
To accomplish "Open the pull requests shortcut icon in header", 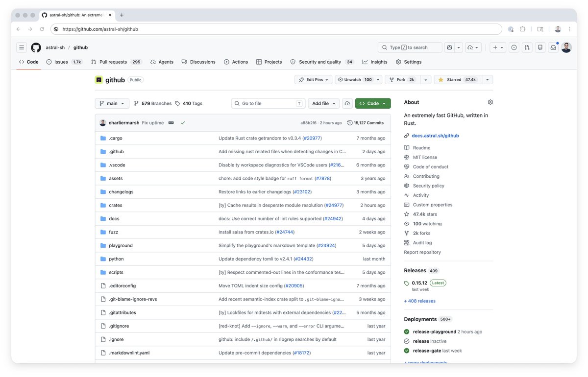I will click(x=527, y=47).
